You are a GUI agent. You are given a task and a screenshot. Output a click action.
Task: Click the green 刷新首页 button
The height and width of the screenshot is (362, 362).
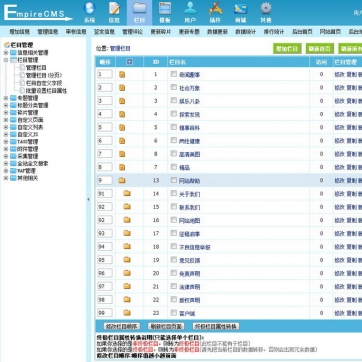click(x=320, y=48)
